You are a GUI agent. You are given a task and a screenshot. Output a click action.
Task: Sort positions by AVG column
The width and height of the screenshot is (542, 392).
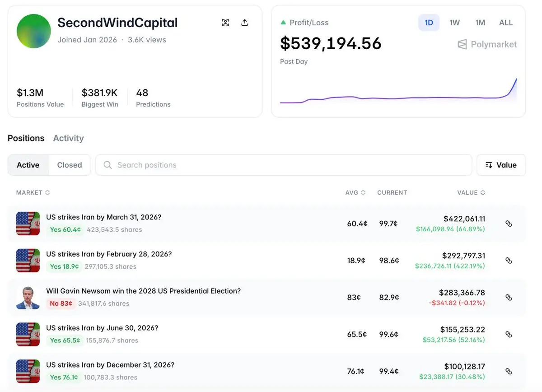[355, 192]
